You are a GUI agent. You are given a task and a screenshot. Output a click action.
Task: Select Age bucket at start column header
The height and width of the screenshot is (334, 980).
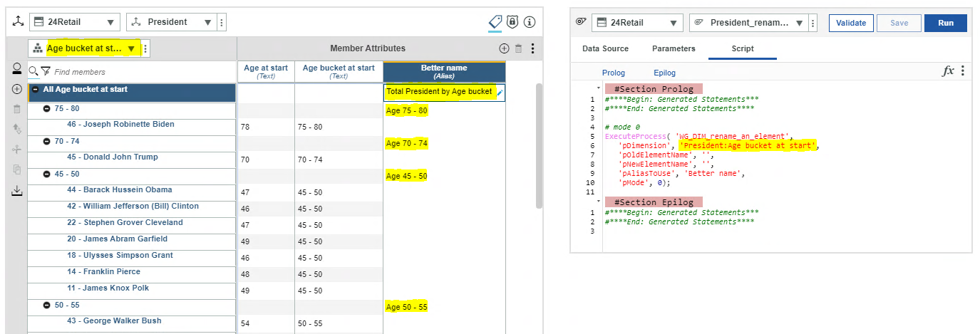[x=339, y=71]
